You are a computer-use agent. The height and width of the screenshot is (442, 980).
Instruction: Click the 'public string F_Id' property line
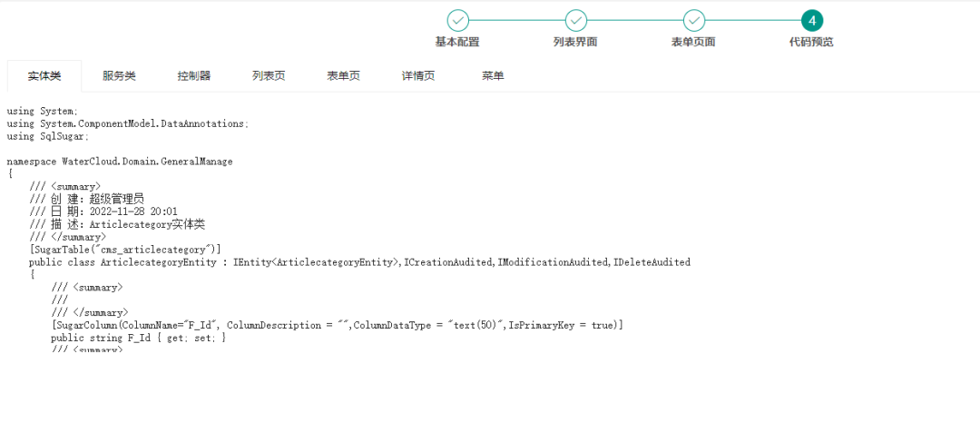tap(139, 338)
